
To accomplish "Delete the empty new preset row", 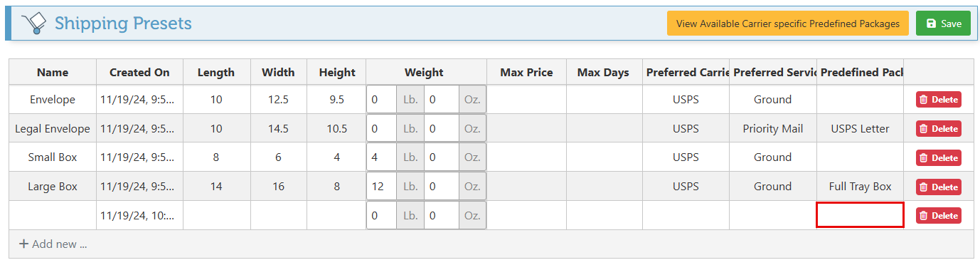I will tap(938, 215).
